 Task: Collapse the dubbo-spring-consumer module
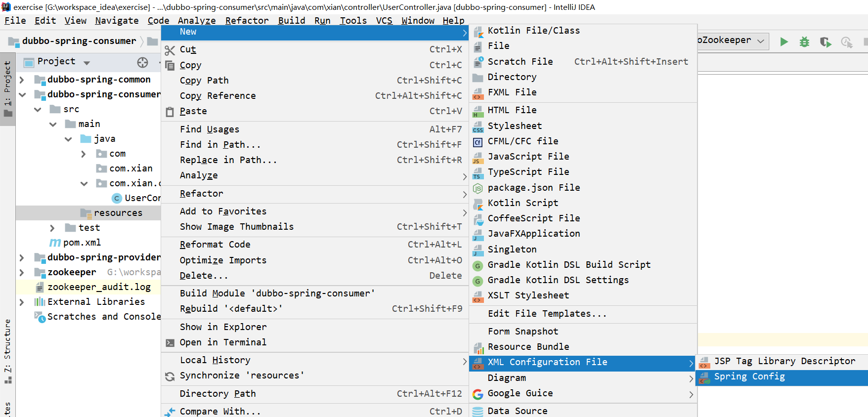click(x=22, y=94)
